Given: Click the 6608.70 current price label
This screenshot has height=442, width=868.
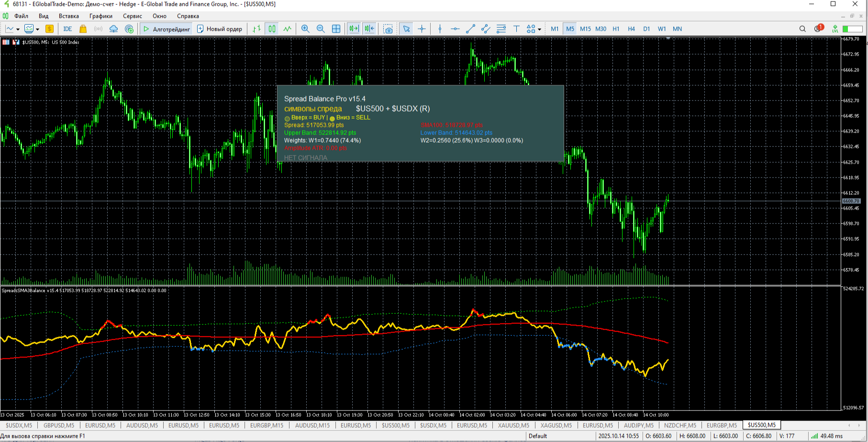Looking at the screenshot, I should 851,201.
